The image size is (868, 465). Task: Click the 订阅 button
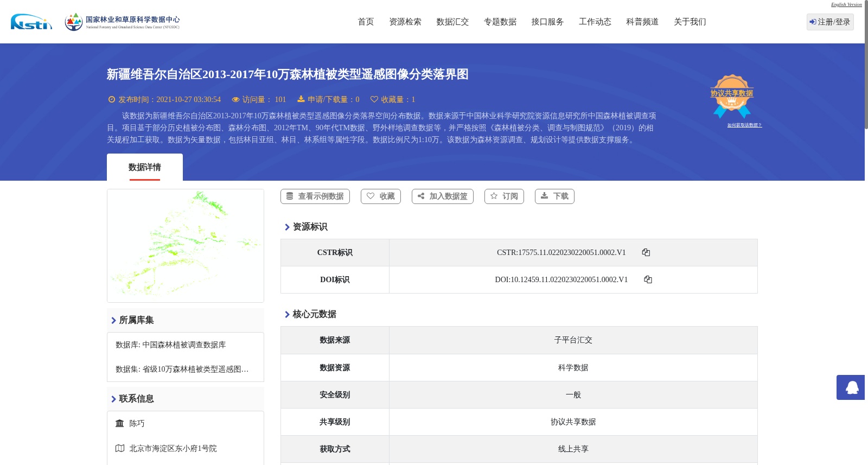(x=504, y=196)
